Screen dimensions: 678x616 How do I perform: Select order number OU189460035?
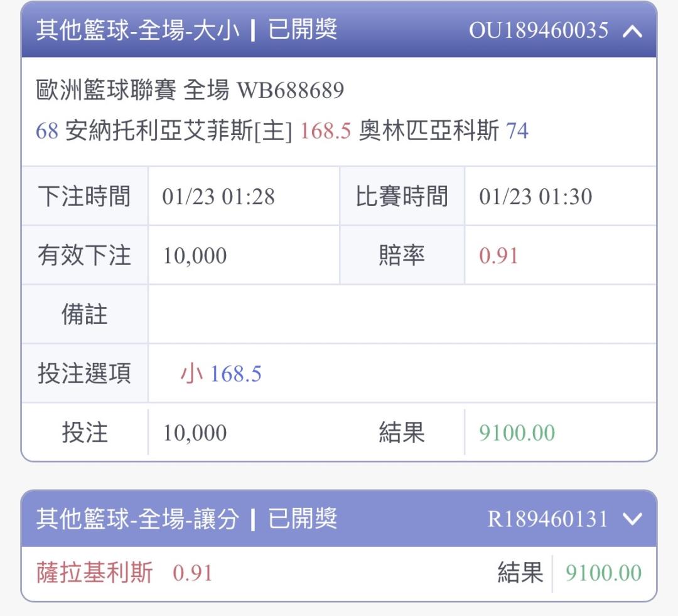click(x=539, y=31)
